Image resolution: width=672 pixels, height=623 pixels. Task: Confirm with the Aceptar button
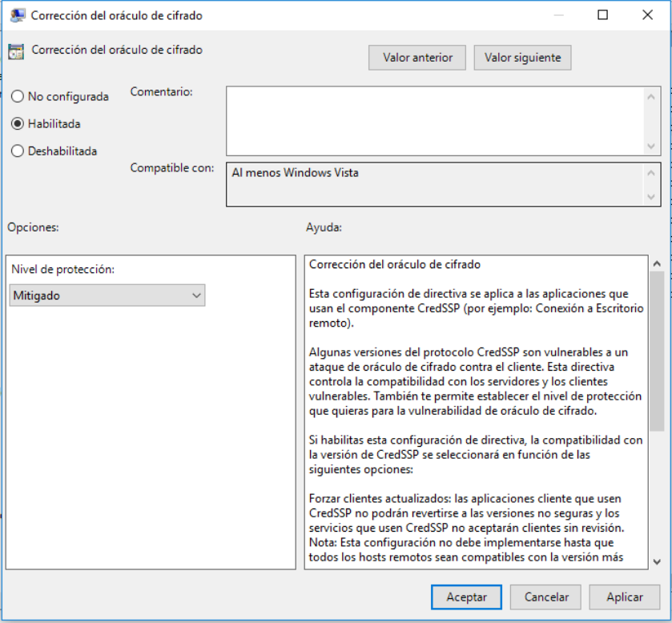coord(466,597)
